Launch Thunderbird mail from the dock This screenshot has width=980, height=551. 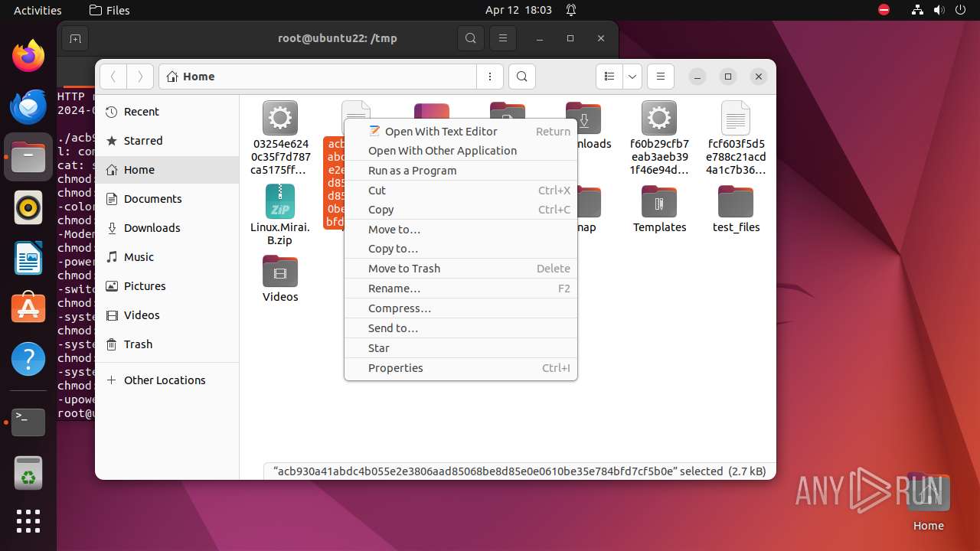point(28,106)
